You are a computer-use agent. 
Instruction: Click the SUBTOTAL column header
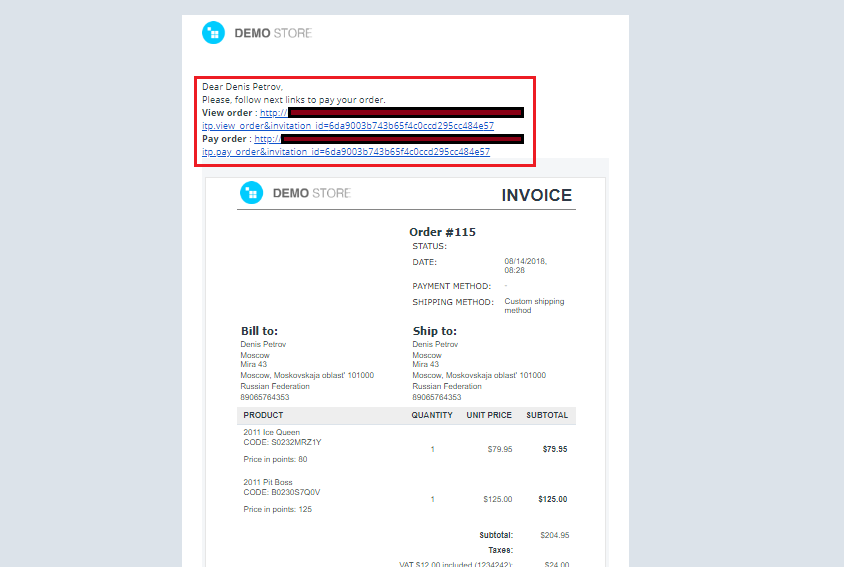[x=546, y=415]
